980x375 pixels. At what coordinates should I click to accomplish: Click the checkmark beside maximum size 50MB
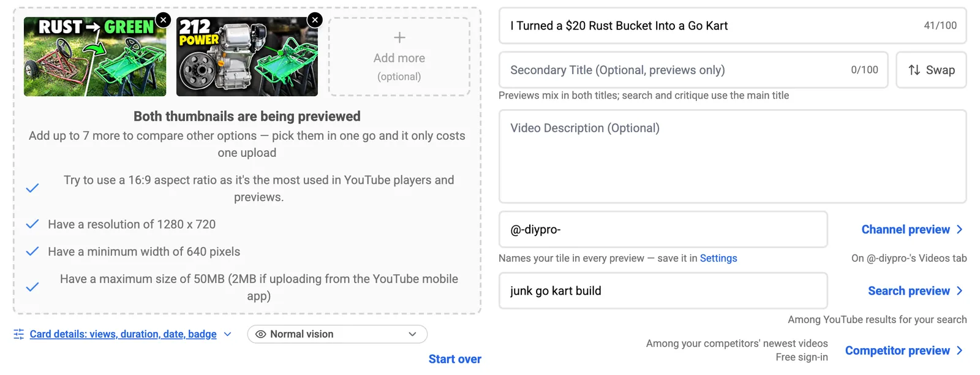(x=32, y=287)
